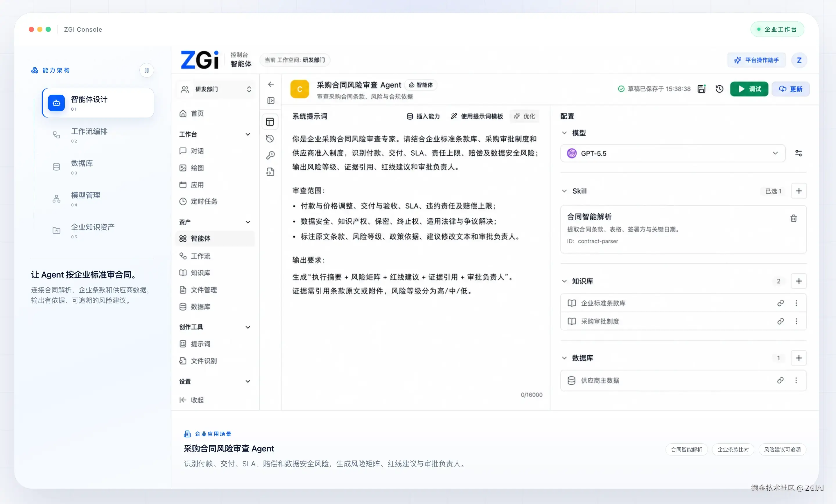Click the 智能体 badge beside agent title

click(421, 85)
